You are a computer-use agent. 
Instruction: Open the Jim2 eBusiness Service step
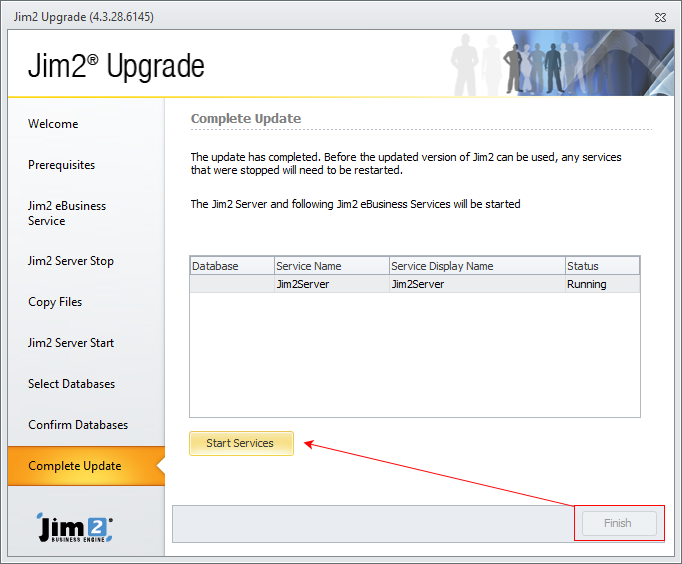point(67,213)
